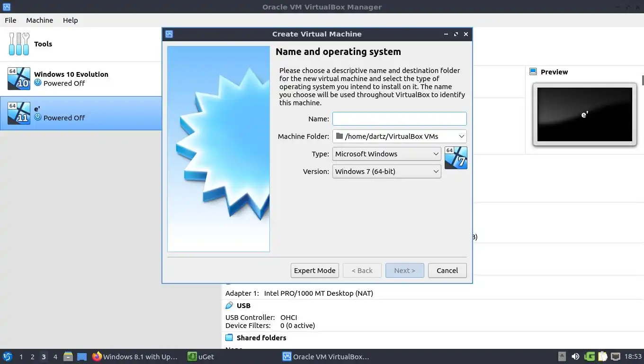Click the green uGet tray icon
The image size is (644, 364).
pyautogui.click(x=590, y=356)
